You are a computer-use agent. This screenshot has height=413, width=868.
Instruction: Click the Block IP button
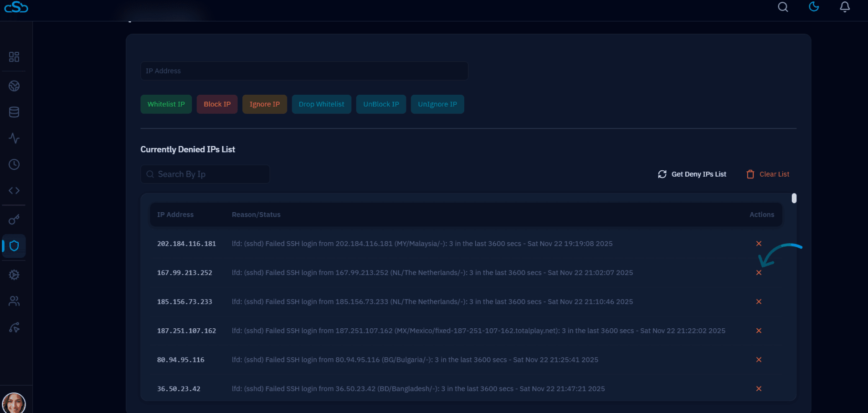coord(217,104)
